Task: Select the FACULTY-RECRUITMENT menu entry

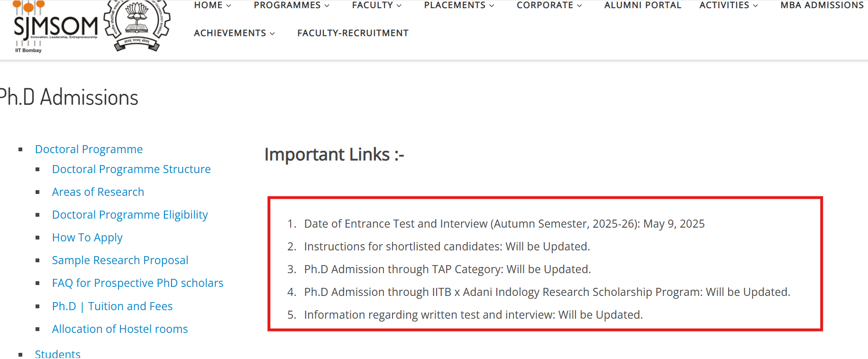Action: (353, 33)
